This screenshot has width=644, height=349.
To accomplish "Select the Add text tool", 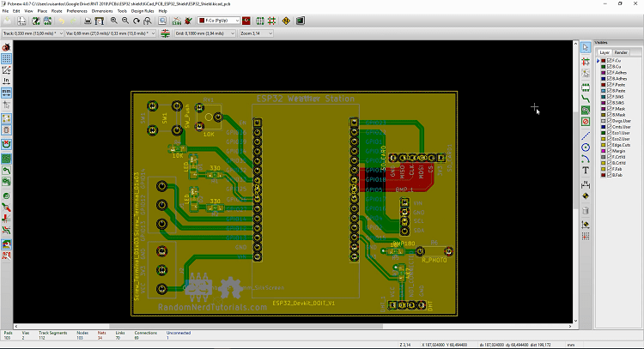I will pos(586,170).
